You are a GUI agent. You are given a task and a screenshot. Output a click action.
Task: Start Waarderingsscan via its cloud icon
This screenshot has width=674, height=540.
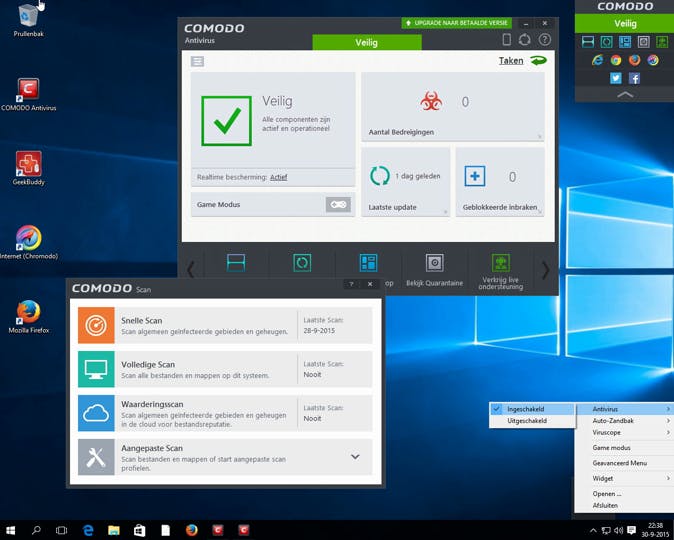coord(96,413)
